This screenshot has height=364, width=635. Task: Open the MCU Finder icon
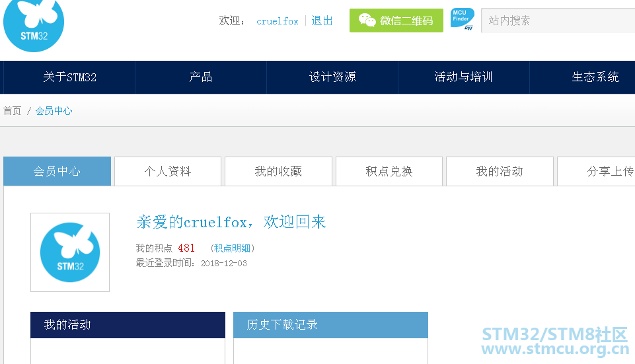pyautogui.click(x=462, y=19)
